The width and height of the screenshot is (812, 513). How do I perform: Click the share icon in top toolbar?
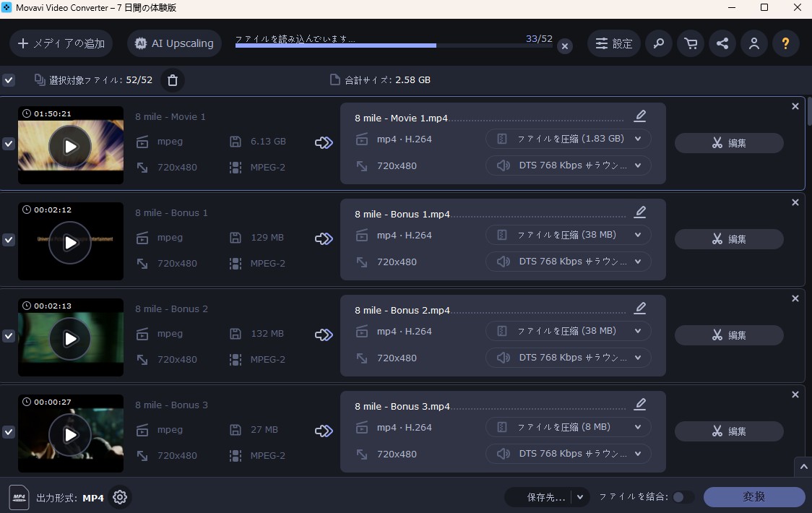point(722,43)
